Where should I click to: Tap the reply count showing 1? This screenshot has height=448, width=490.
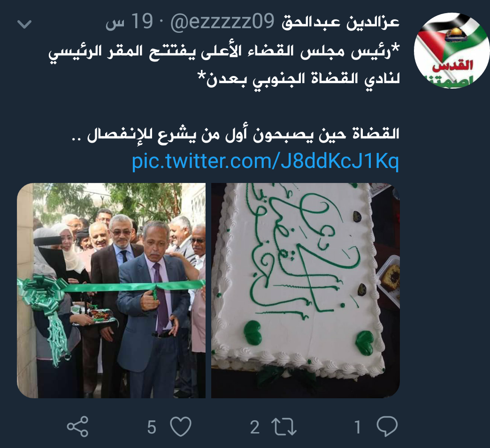358,427
